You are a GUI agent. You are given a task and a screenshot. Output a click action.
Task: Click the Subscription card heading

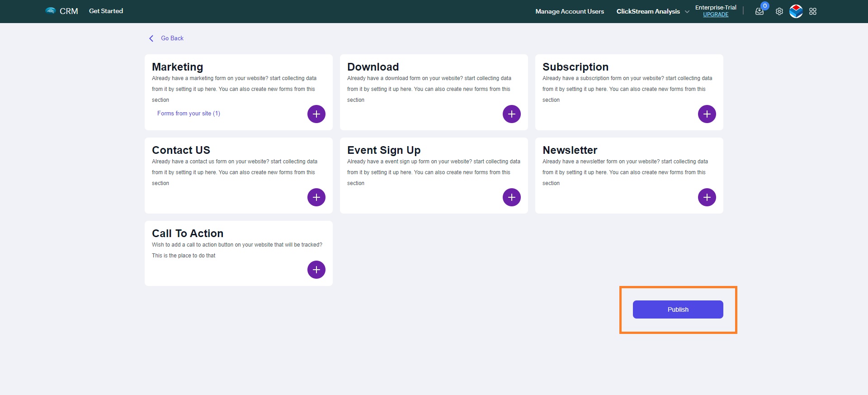[x=576, y=67]
